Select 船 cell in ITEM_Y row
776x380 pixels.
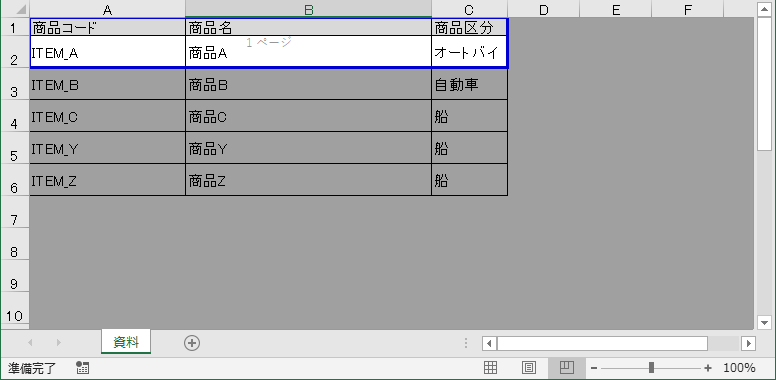click(469, 148)
